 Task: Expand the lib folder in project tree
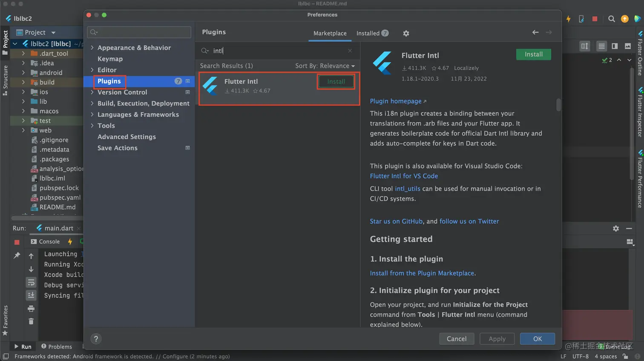(23, 102)
